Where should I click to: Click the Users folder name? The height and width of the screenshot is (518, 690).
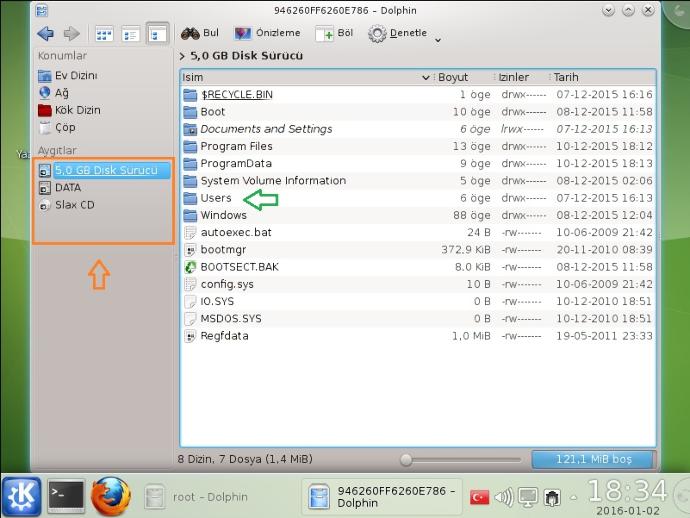[x=216, y=198]
